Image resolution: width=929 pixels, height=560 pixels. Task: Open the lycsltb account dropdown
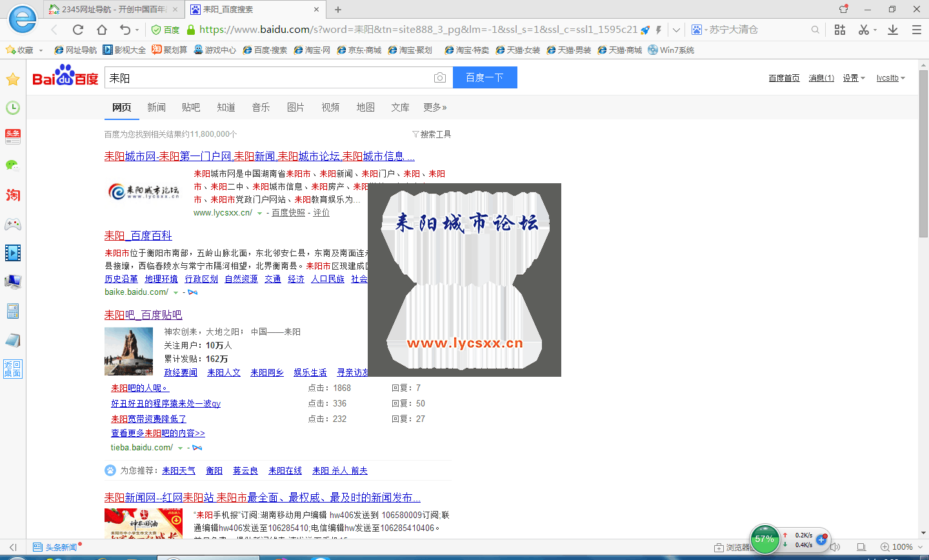(891, 78)
